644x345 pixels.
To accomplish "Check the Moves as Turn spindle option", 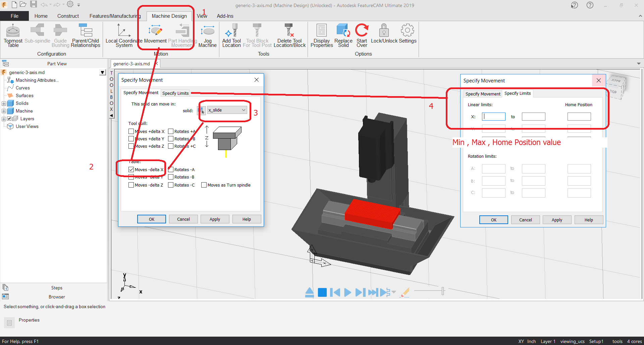I will pyautogui.click(x=204, y=185).
